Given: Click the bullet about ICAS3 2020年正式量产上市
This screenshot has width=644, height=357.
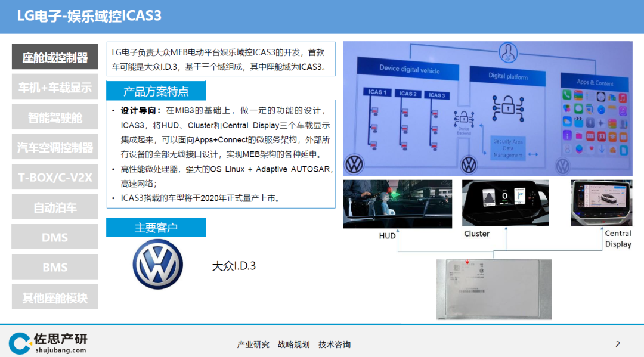Looking at the screenshot, I should pos(200,198).
